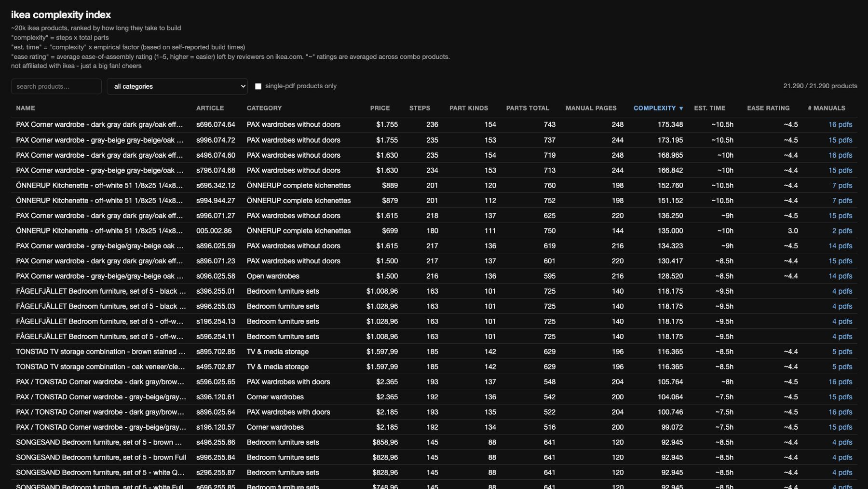Viewport: 868px width, 489px height.
Task: Click price $858,96 cell
Action: point(385,442)
